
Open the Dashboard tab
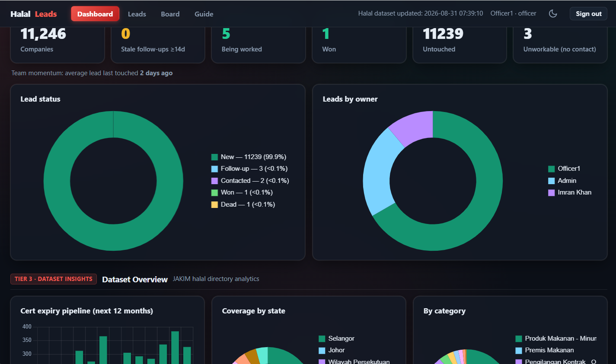[x=95, y=14]
